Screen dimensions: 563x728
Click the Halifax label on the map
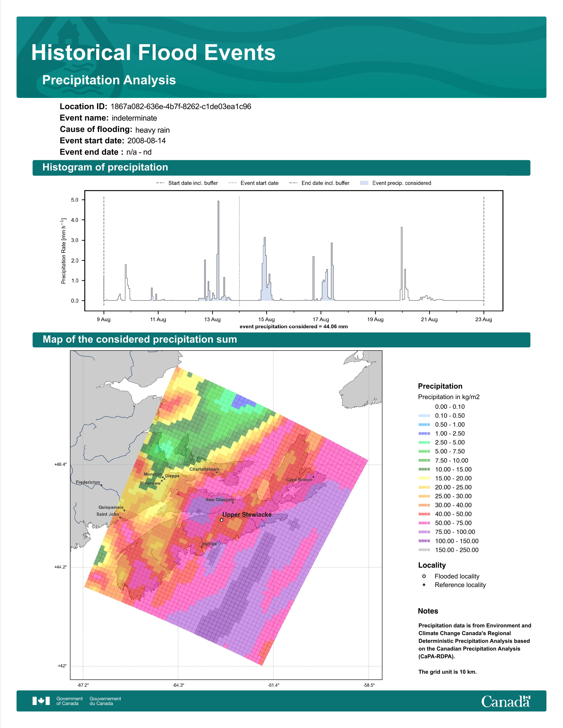[x=210, y=544]
